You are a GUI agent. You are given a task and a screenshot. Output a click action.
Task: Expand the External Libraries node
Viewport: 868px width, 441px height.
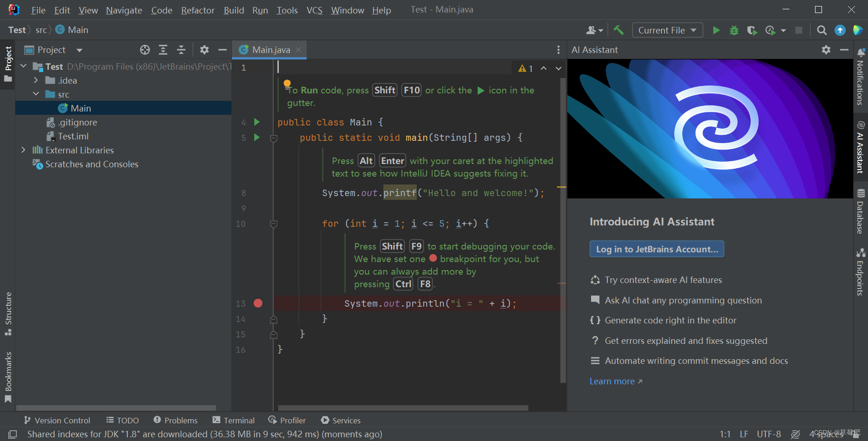pos(23,150)
